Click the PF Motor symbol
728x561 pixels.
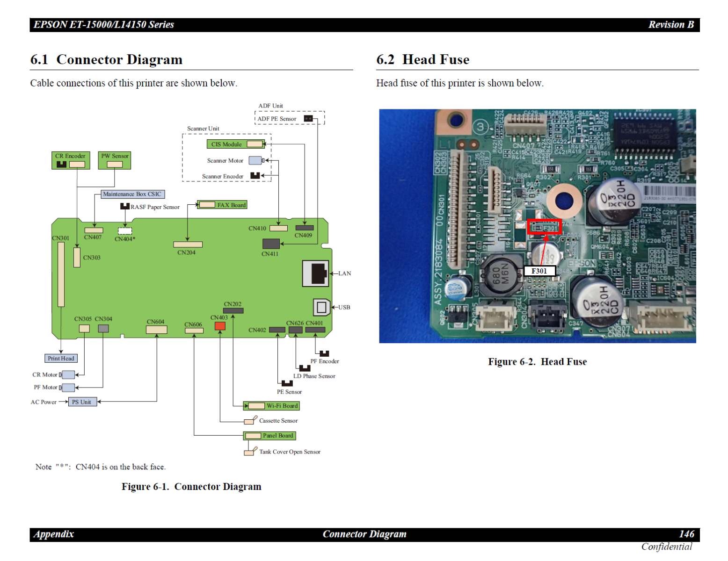pos(68,387)
